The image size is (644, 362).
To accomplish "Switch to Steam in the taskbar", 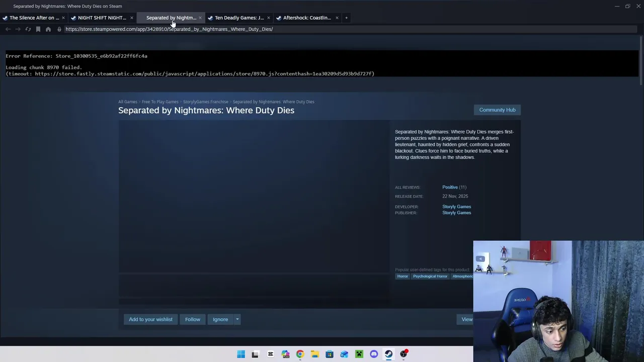I will pyautogui.click(x=388, y=354).
